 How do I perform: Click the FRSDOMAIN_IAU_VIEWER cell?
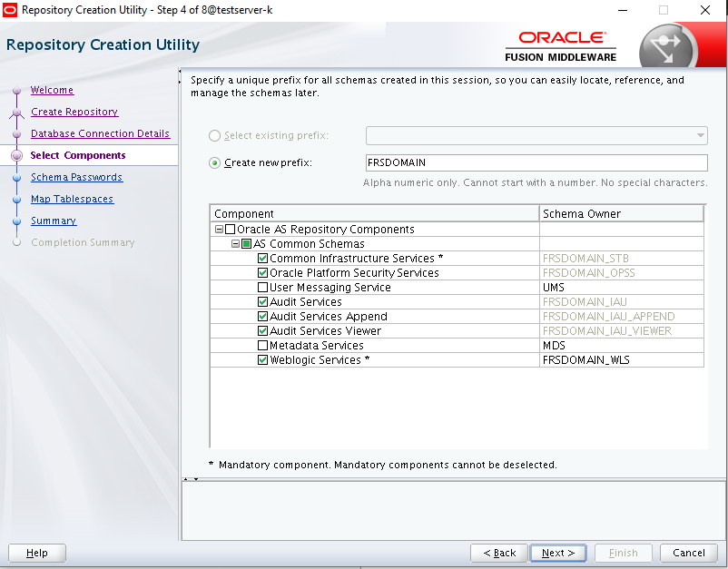(x=621, y=331)
